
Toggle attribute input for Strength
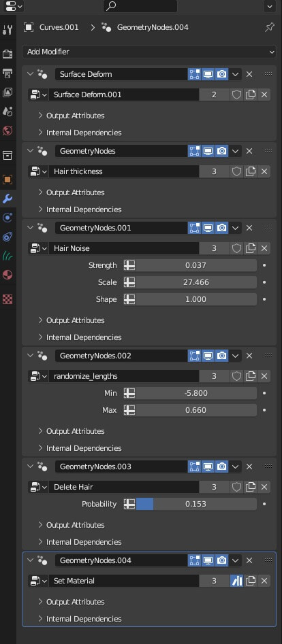[x=129, y=265]
